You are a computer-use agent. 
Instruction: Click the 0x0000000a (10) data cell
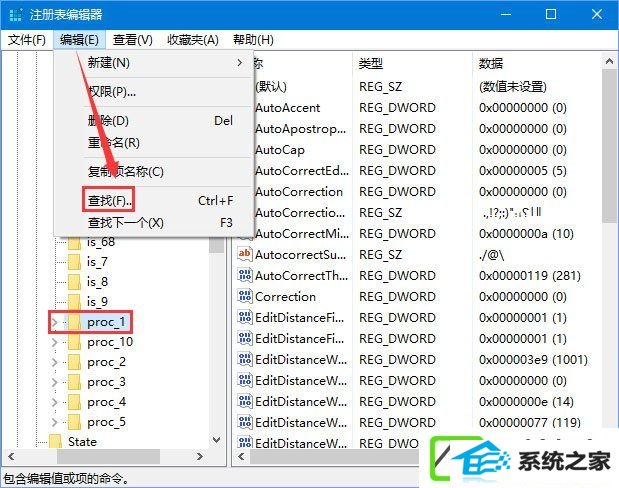[526, 233]
